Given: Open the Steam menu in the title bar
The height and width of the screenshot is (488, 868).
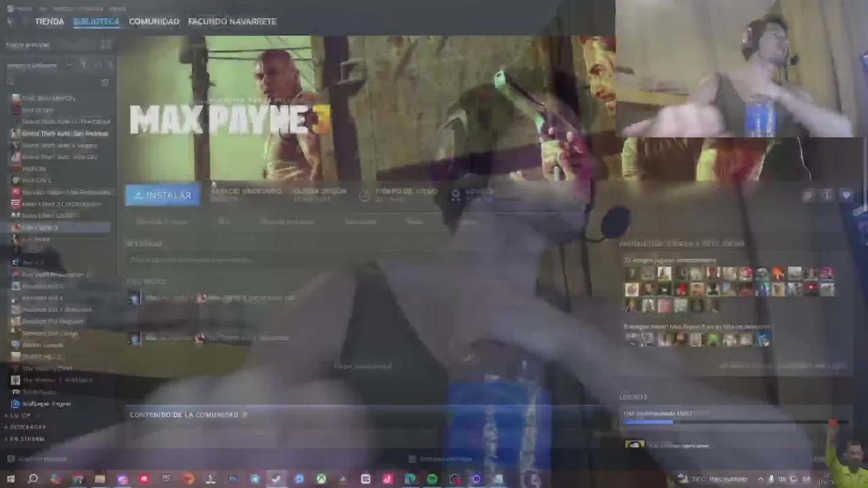Looking at the screenshot, I should pyautogui.click(x=22, y=8).
